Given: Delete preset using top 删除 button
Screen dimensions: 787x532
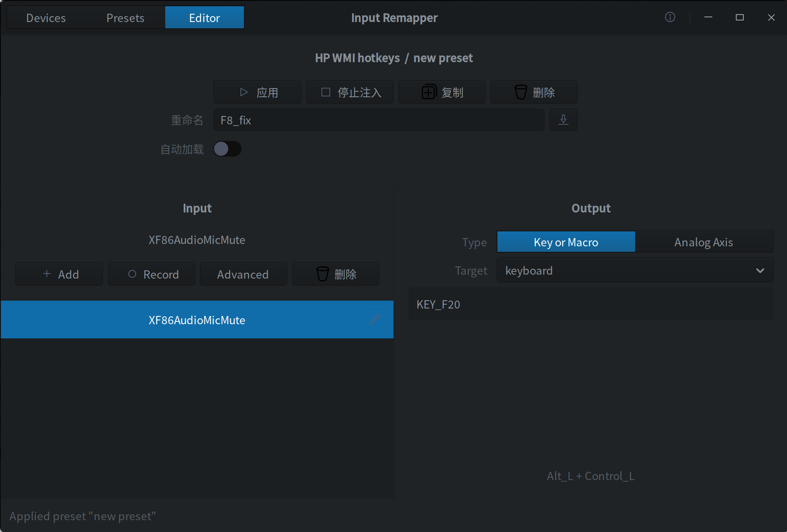Looking at the screenshot, I should point(534,92).
